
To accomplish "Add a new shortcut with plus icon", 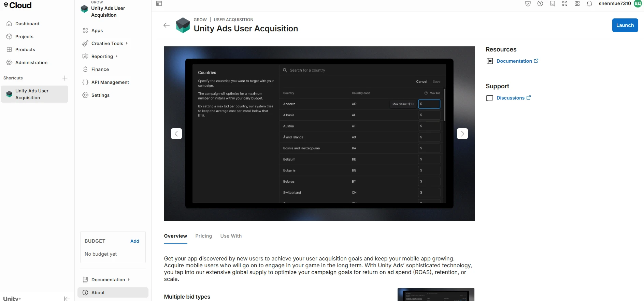I will click(x=65, y=78).
